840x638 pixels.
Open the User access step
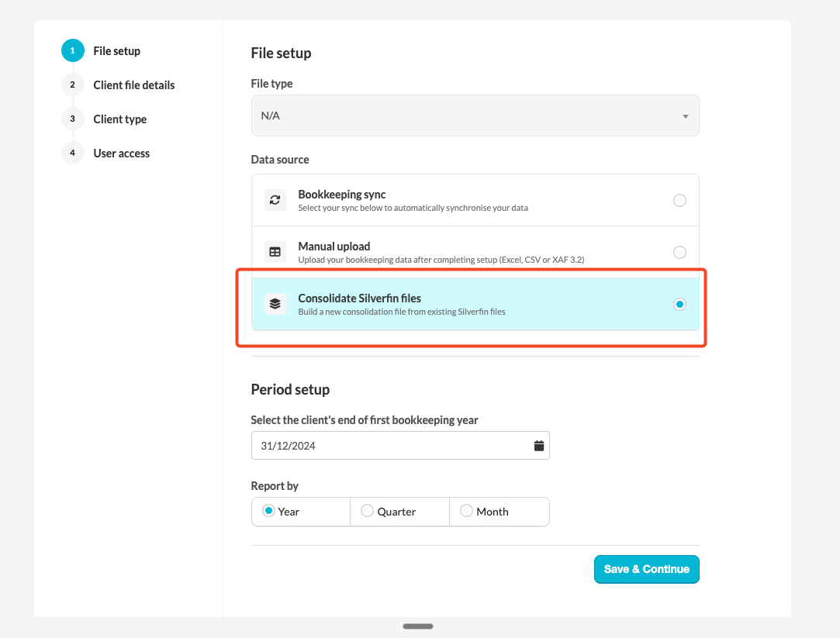click(122, 153)
